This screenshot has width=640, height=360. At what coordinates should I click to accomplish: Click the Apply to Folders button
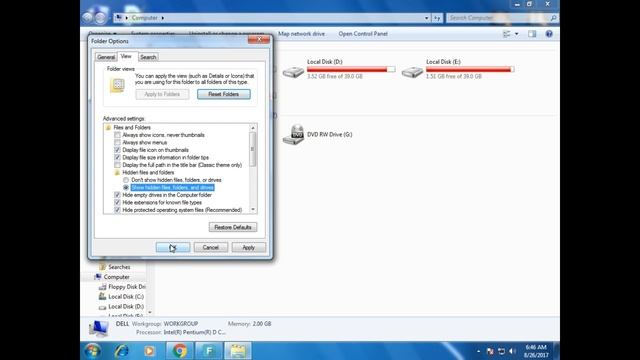click(x=162, y=94)
